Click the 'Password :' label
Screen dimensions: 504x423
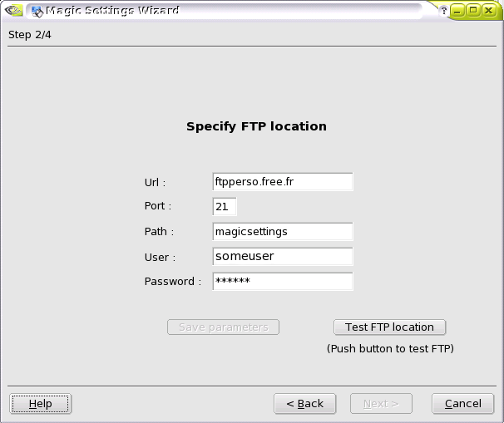tap(173, 282)
